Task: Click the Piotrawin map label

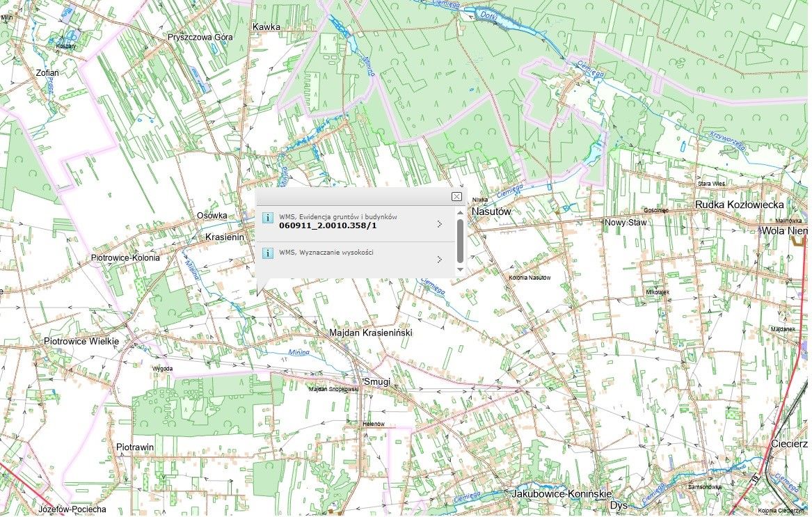Action: point(135,447)
